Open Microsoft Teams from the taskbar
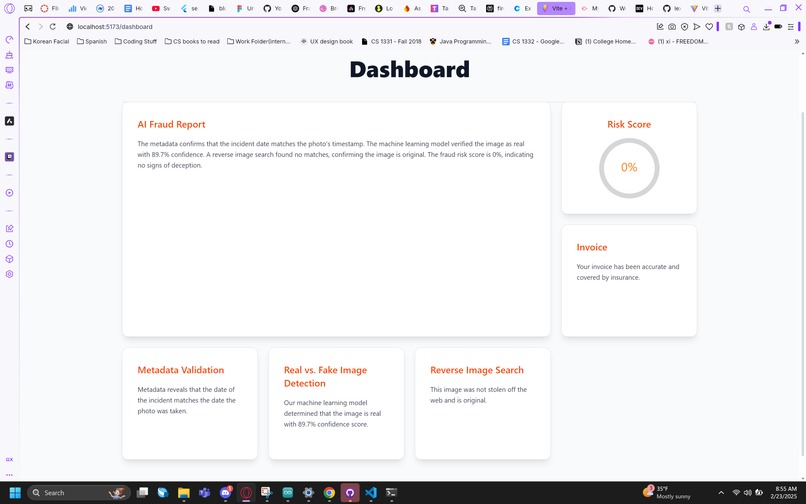The width and height of the screenshot is (806, 504). click(204, 493)
